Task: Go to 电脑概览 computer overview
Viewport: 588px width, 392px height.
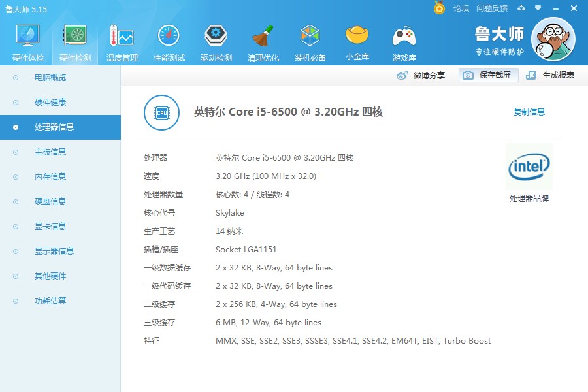Action: click(x=60, y=78)
